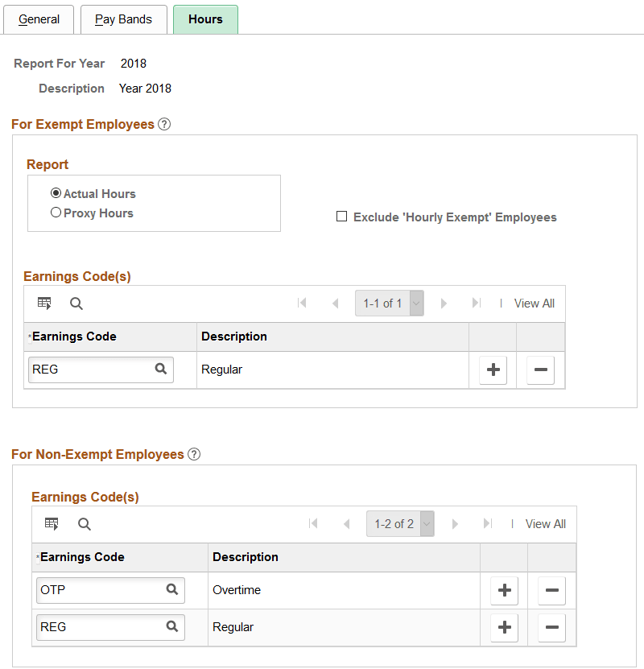Click help icon beside For Non-Exempt Employees

pyautogui.click(x=194, y=454)
